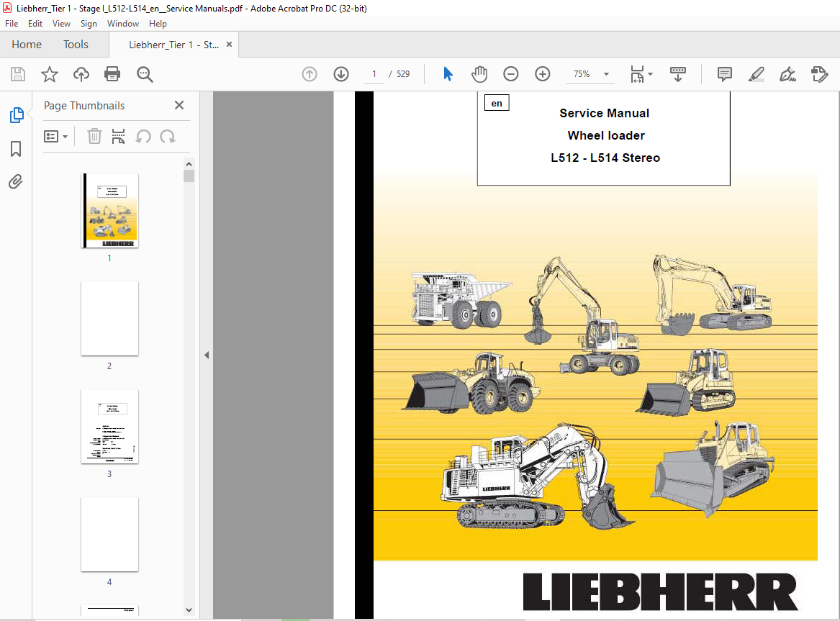Open the Attachments paperclip icon
The image size is (840, 621).
click(16, 182)
